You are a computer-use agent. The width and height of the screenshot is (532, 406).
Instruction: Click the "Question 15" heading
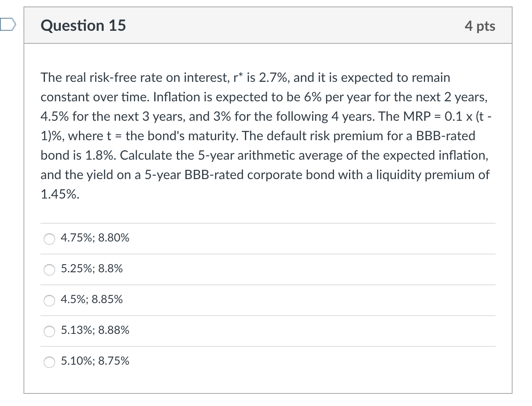83,26
